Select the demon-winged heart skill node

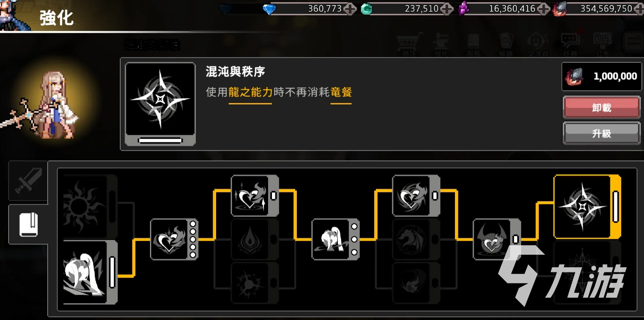[497, 239]
